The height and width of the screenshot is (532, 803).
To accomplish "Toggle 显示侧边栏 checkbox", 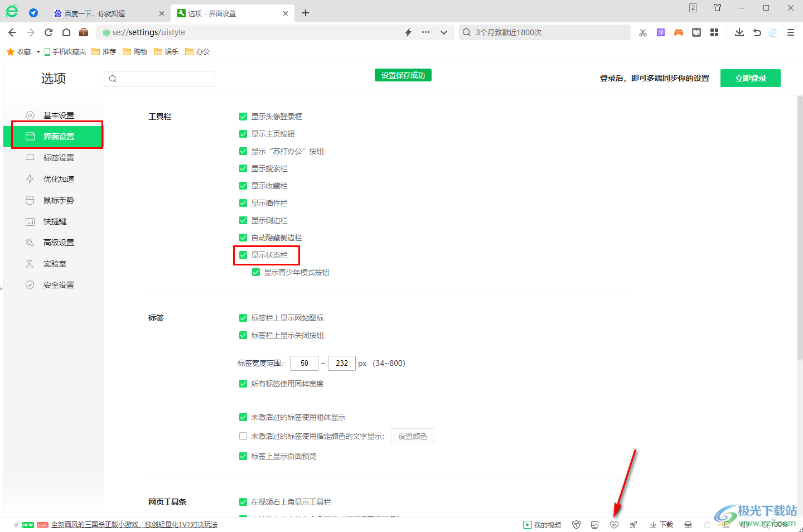I will tap(243, 220).
